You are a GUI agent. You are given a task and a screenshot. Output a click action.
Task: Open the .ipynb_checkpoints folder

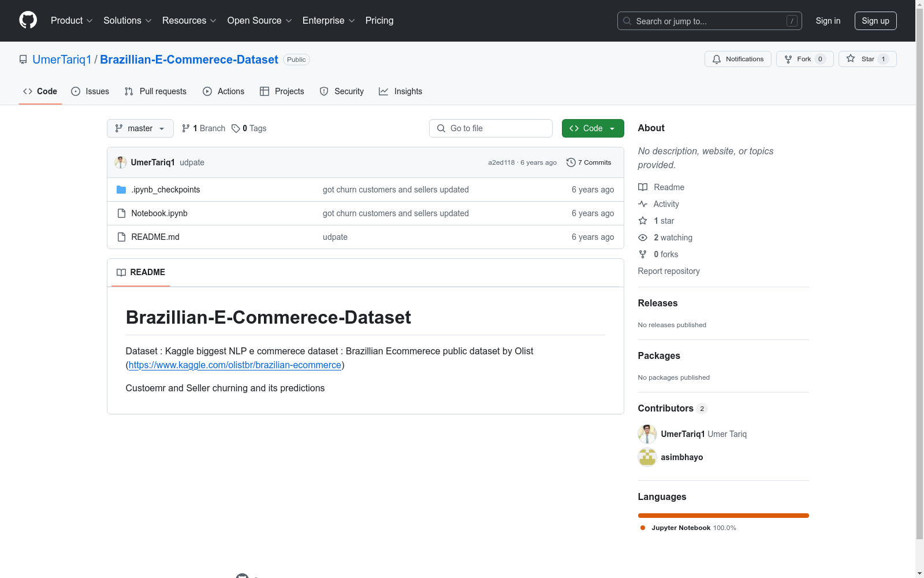(x=166, y=190)
